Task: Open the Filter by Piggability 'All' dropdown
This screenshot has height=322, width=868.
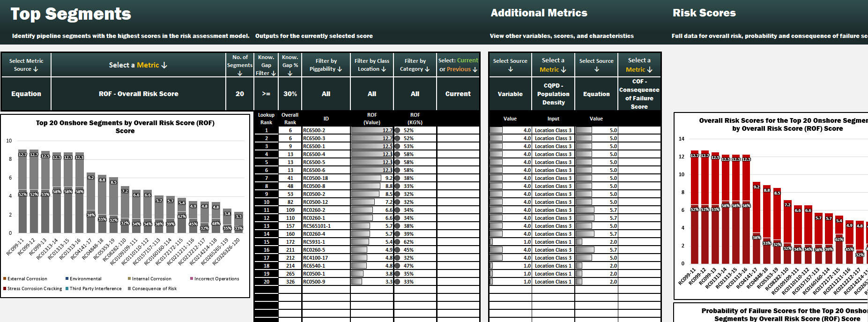Action: pyautogui.click(x=326, y=94)
